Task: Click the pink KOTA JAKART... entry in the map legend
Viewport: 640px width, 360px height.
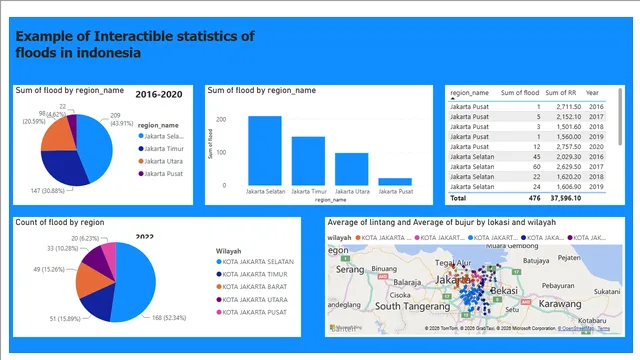Action: pos(440,238)
